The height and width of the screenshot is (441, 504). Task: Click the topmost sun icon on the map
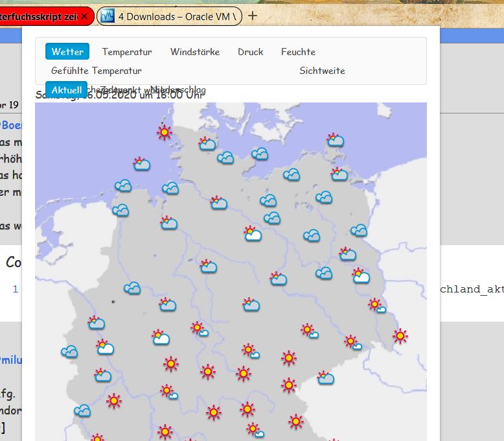click(x=165, y=133)
